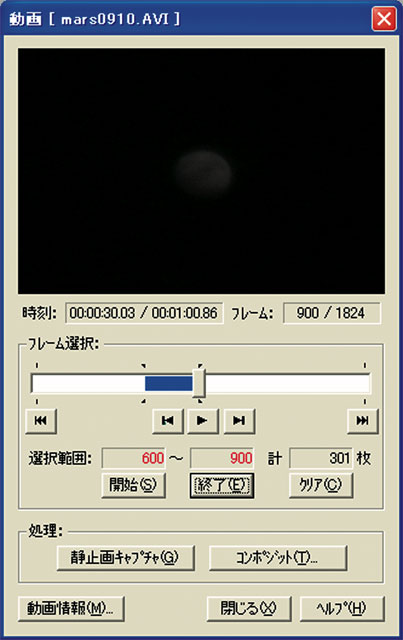Jump to the first frame

41,420
